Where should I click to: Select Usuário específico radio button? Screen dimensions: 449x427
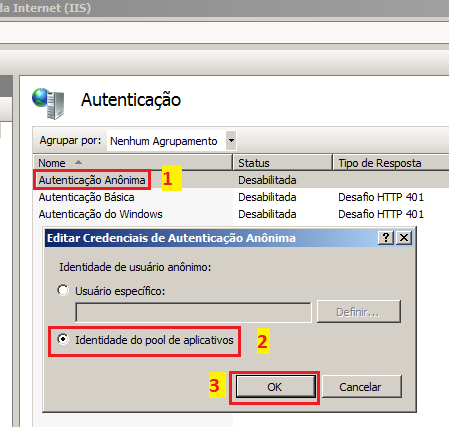[x=63, y=290]
